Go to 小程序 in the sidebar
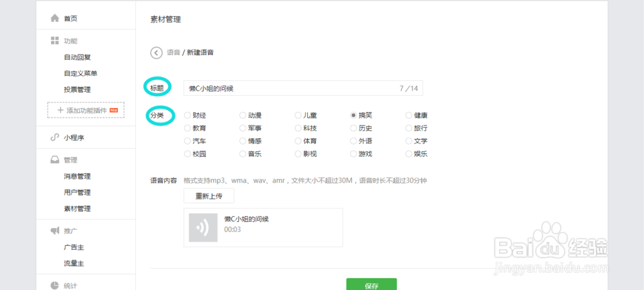This screenshot has width=644, height=290. coord(74,138)
